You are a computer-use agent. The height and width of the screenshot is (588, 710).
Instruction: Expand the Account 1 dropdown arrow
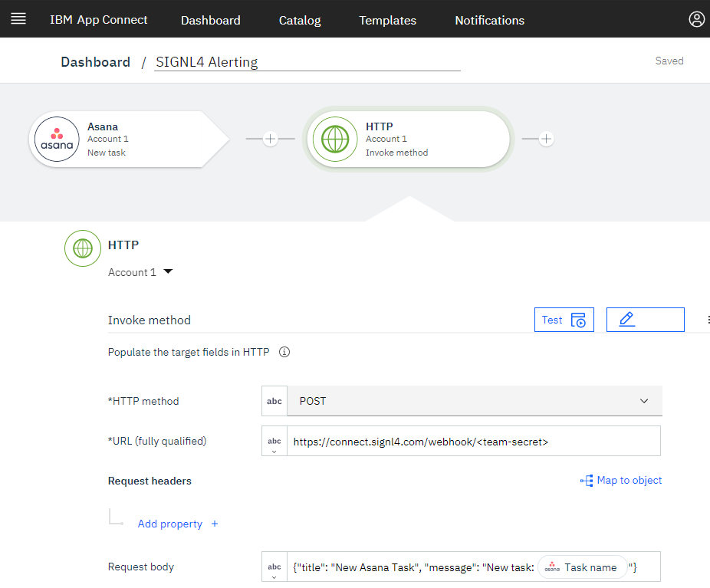coord(168,271)
